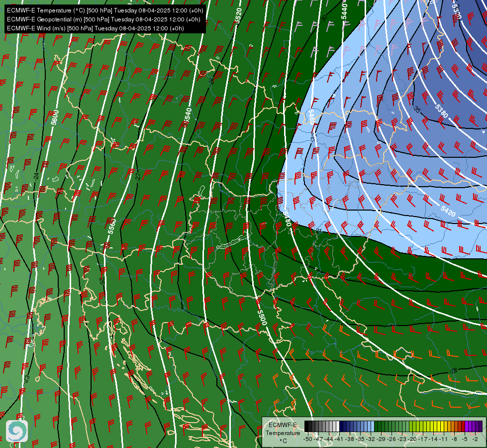
Task: Click the 5420 geopotential contour label
Action: 448,212
